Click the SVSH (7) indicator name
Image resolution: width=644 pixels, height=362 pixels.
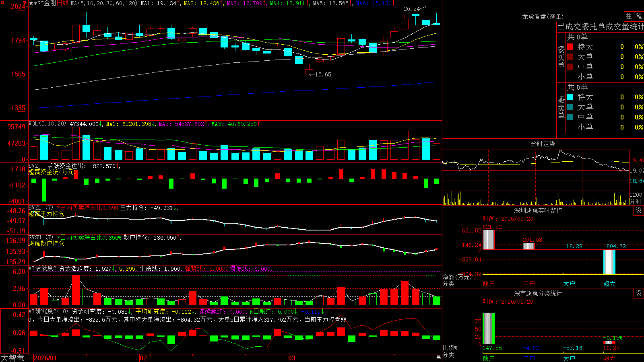click(41, 238)
